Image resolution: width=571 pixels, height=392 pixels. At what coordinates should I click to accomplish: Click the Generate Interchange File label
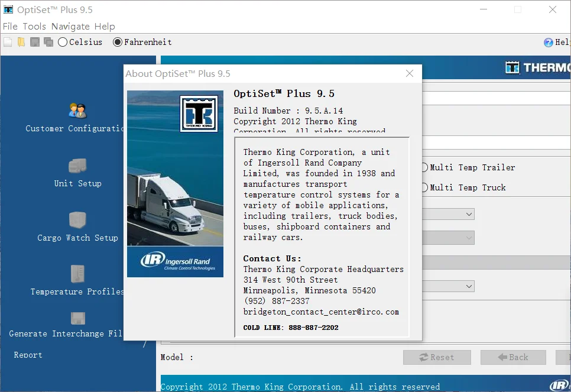(66, 333)
